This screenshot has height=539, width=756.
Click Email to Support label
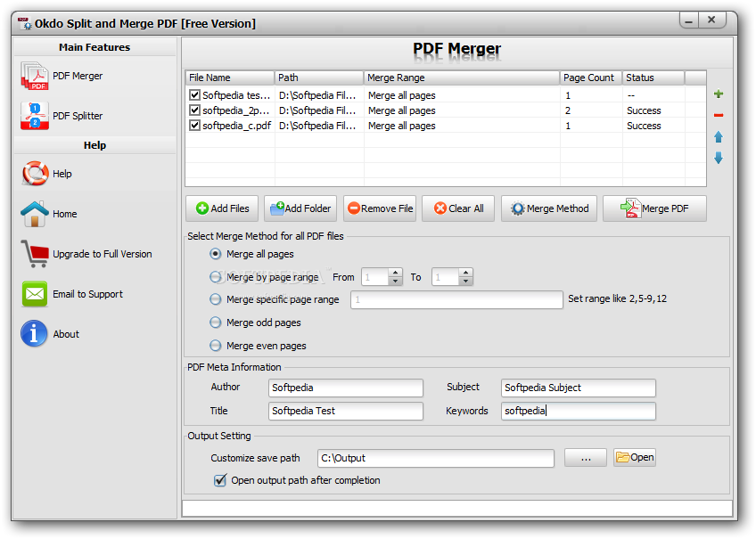(87, 294)
